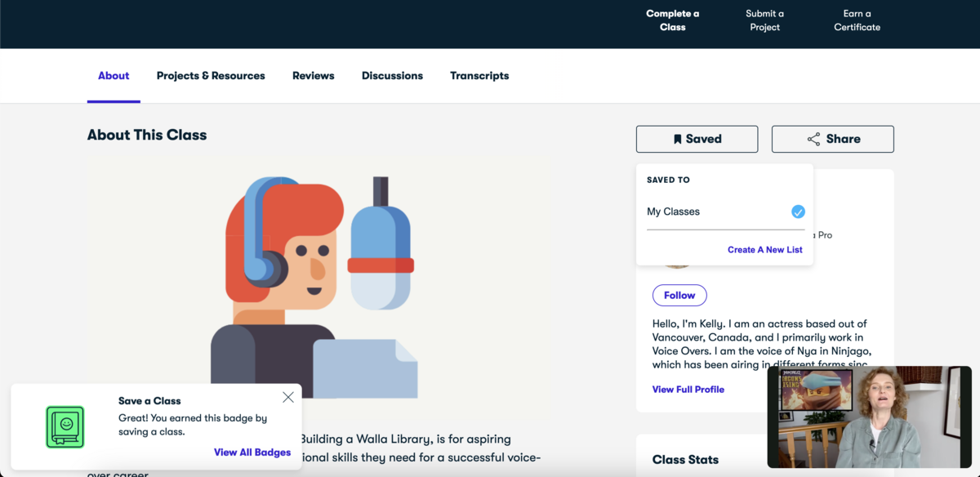Click the share icon on the Share button
This screenshot has height=477, width=980.
[x=815, y=139]
